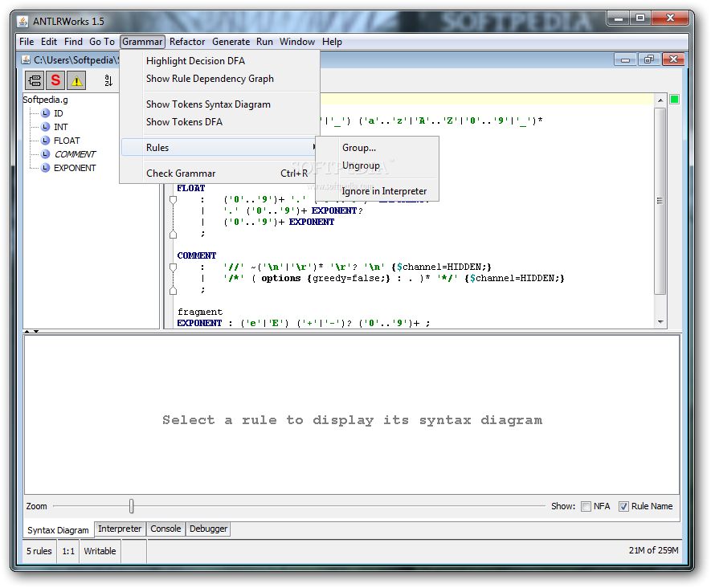Click the FLOAT rule end fold marker

click(173, 234)
